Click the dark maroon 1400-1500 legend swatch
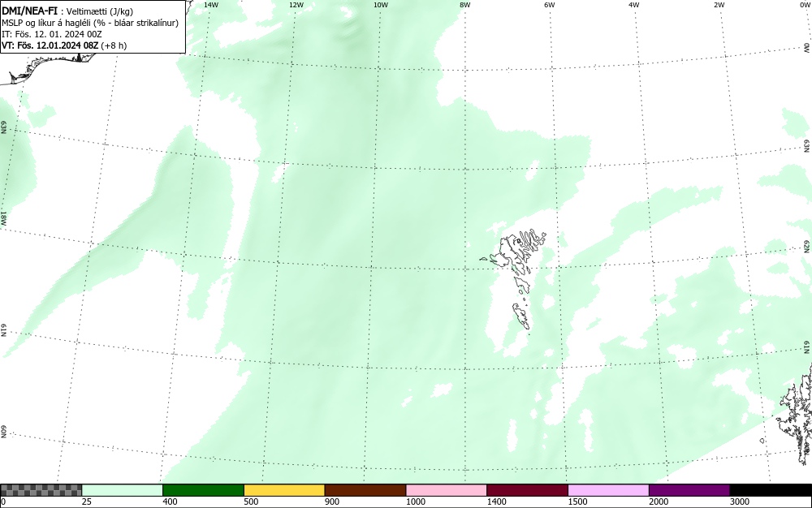 (527, 490)
